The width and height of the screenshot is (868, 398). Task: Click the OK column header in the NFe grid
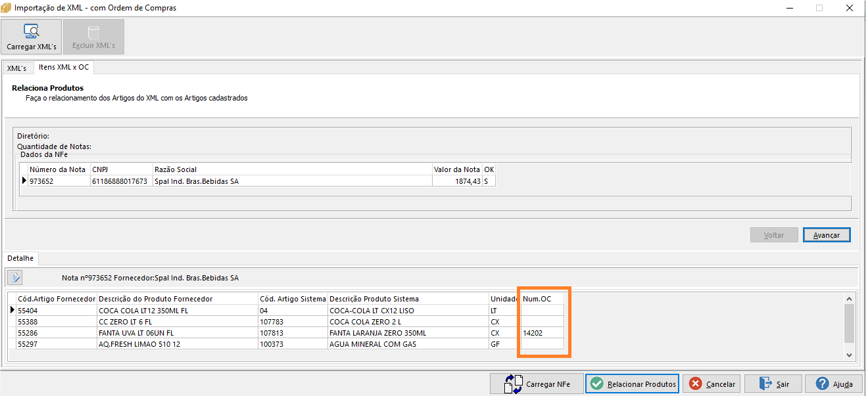489,169
